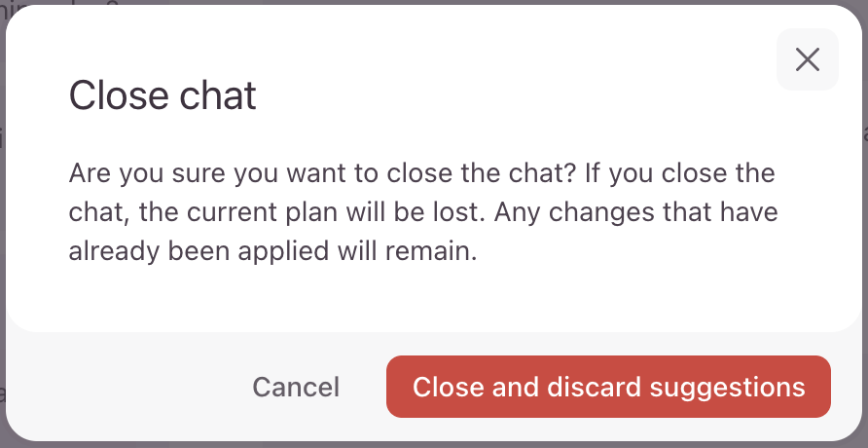The width and height of the screenshot is (868, 448).
Task: Click the Close chat dialog title
Action: click(x=163, y=95)
